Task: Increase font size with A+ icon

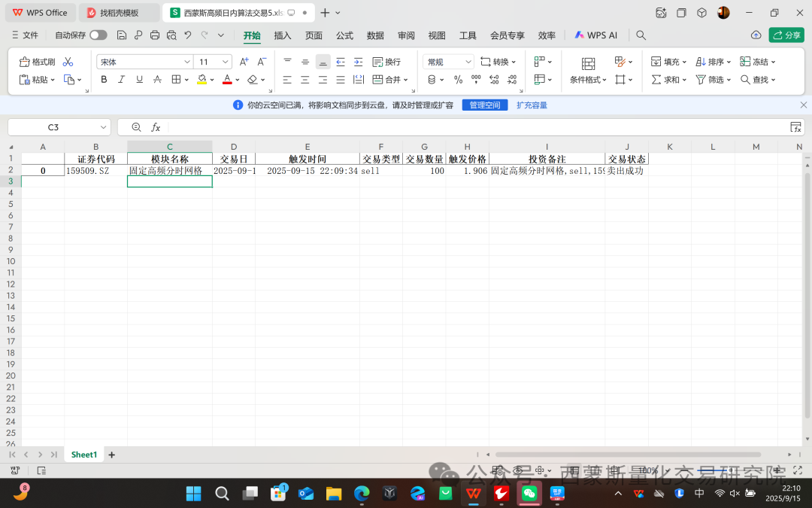Action: tap(244, 62)
